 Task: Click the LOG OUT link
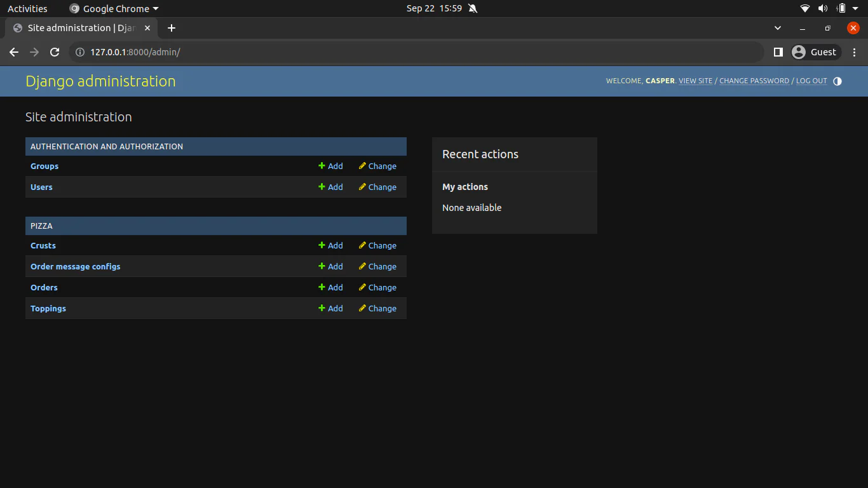(x=811, y=81)
